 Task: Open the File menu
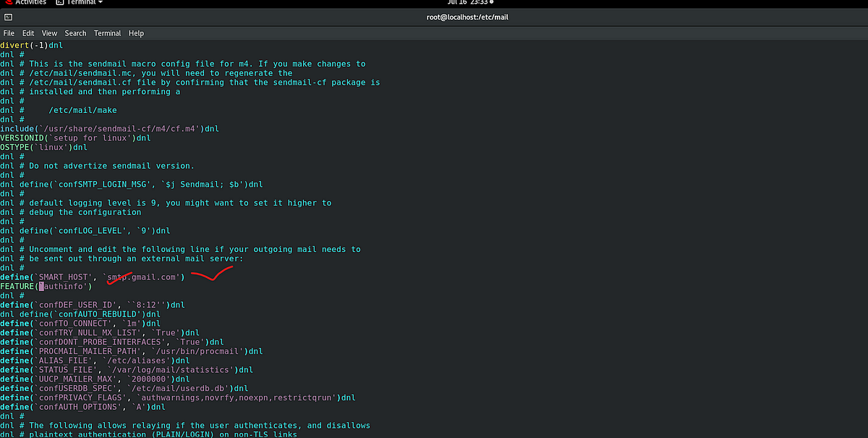coord(9,33)
